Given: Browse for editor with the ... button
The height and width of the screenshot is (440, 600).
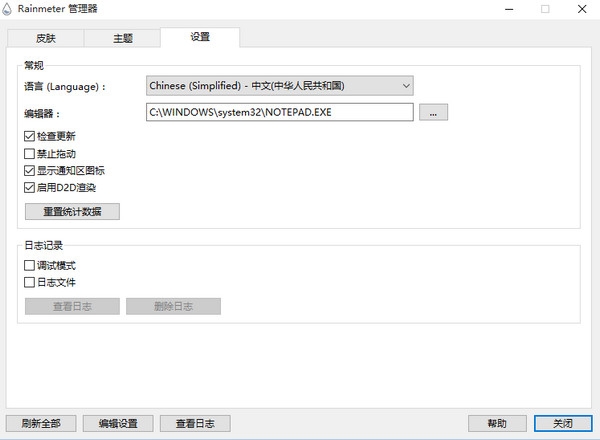Looking at the screenshot, I should pyautogui.click(x=433, y=112).
